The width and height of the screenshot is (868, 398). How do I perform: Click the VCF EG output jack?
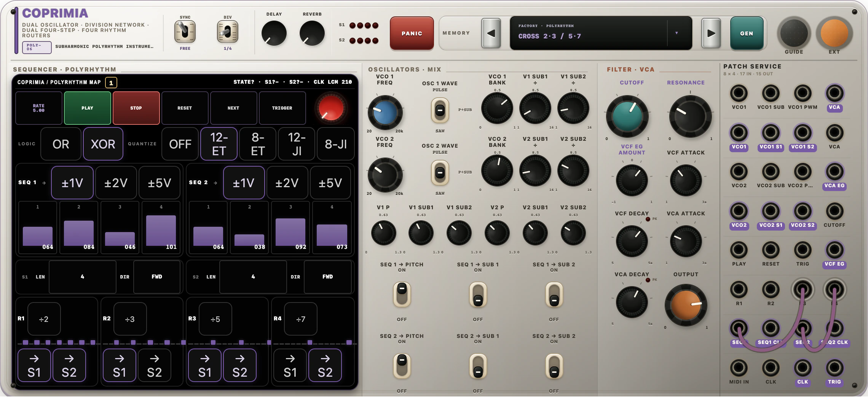click(x=834, y=250)
